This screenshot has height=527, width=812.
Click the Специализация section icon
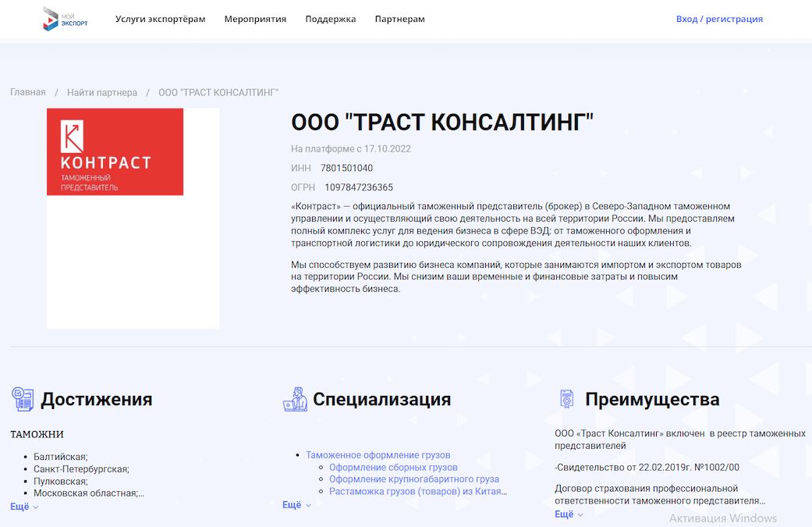coord(295,399)
